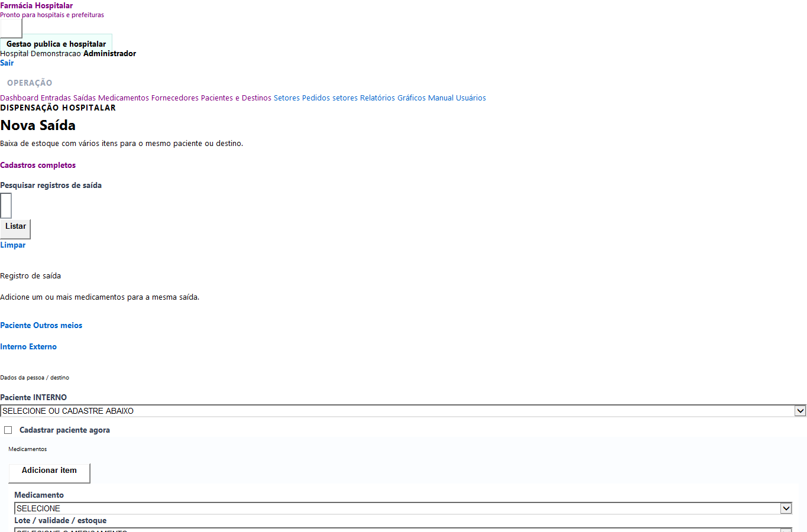The image size is (807, 532).
Task: Open the Usuários management page
Action: [471, 98]
